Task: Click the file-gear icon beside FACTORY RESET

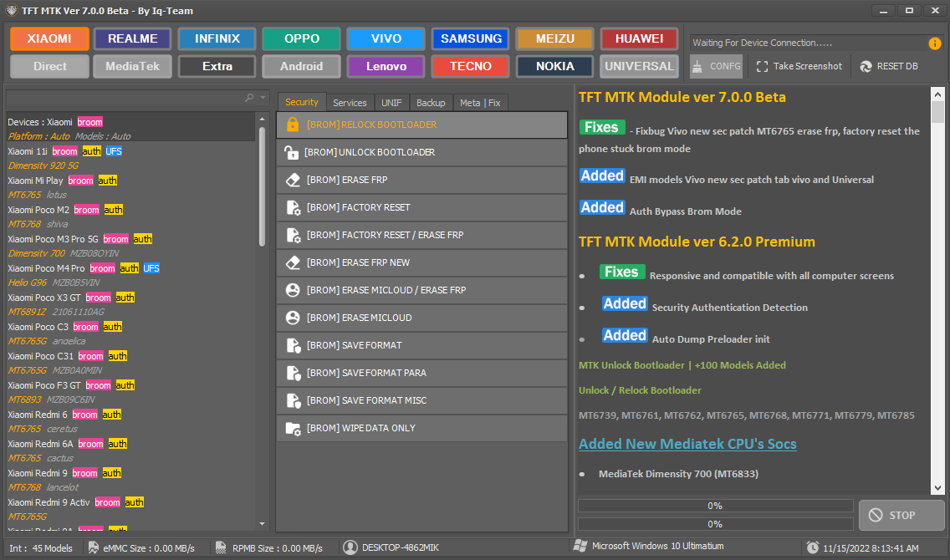Action: (294, 207)
